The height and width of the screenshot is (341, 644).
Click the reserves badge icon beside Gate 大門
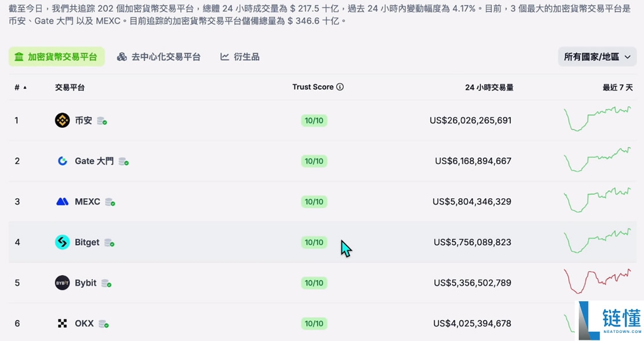tap(124, 161)
